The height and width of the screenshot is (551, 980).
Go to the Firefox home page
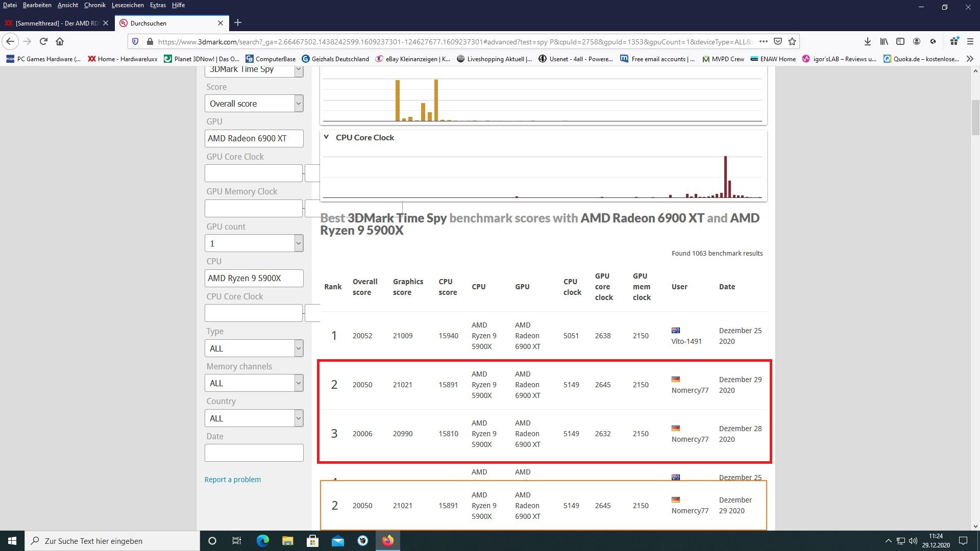click(x=60, y=41)
